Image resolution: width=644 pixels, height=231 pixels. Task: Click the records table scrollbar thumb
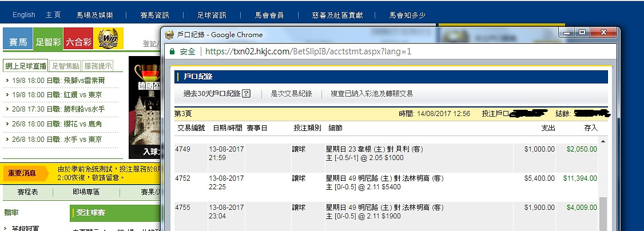(x=603, y=213)
